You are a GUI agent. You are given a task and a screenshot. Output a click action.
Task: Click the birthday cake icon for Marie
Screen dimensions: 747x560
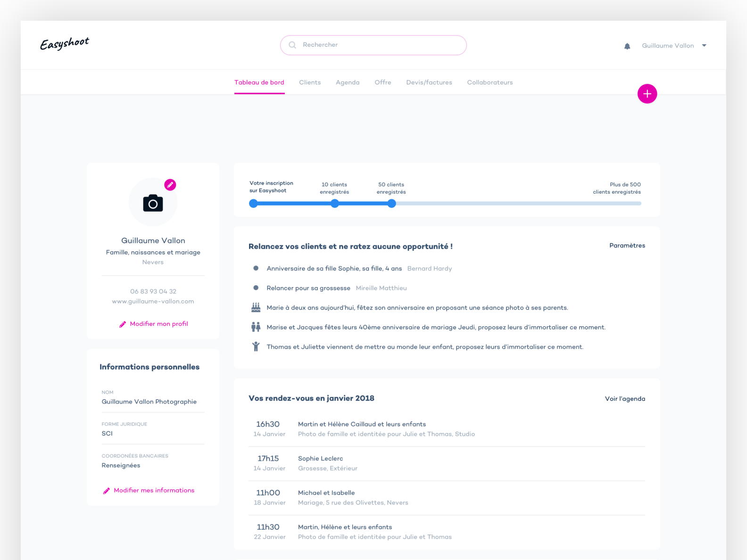pyautogui.click(x=256, y=307)
